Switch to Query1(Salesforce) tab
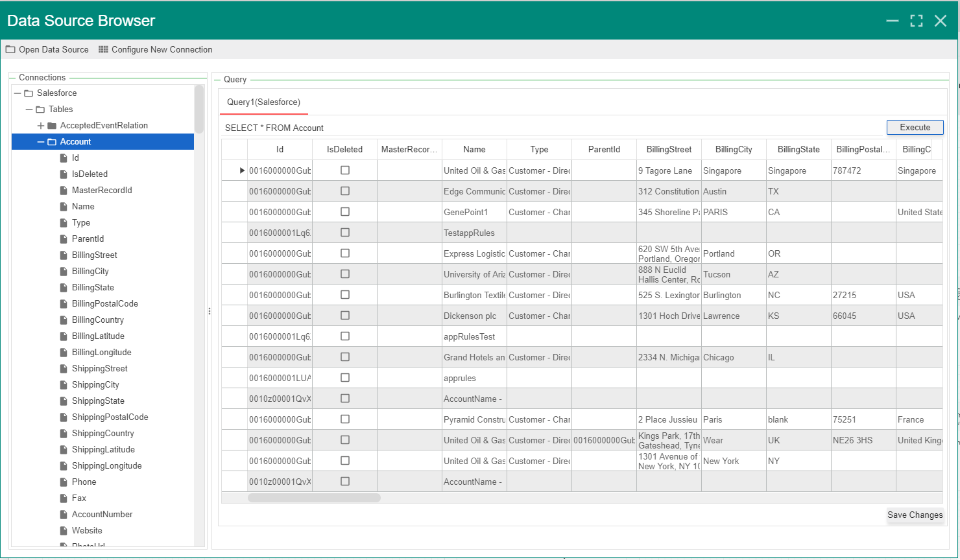The image size is (960, 560). tap(263, 102)
